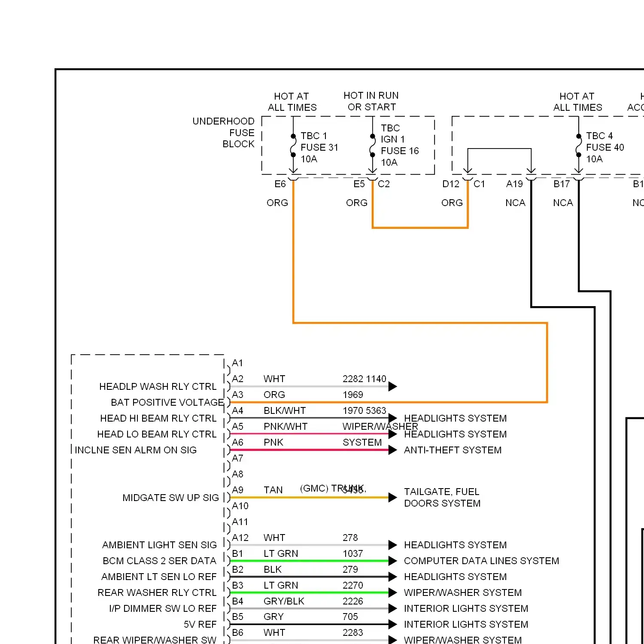Click ANTI-THEFT SYSTEM destination label
The height and width of the screenshot is (644, 644).
pos(453,450)
